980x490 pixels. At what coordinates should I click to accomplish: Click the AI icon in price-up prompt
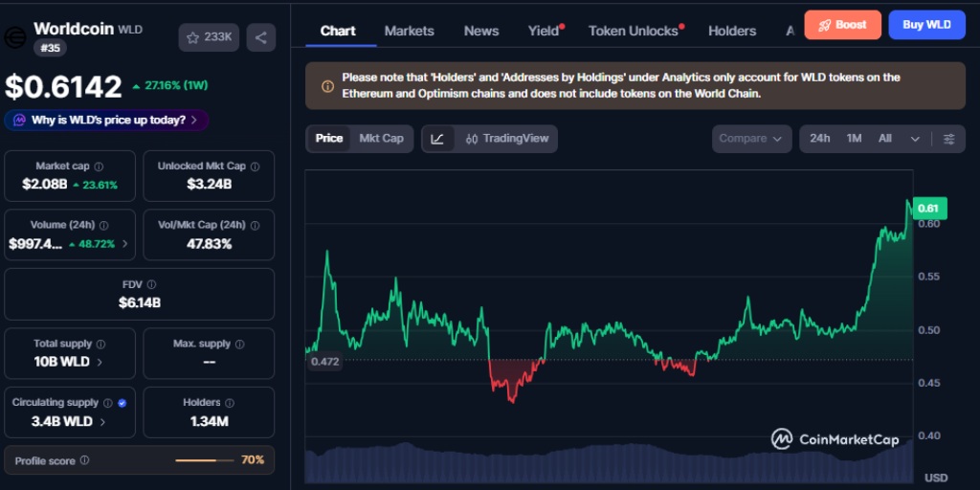19,120
